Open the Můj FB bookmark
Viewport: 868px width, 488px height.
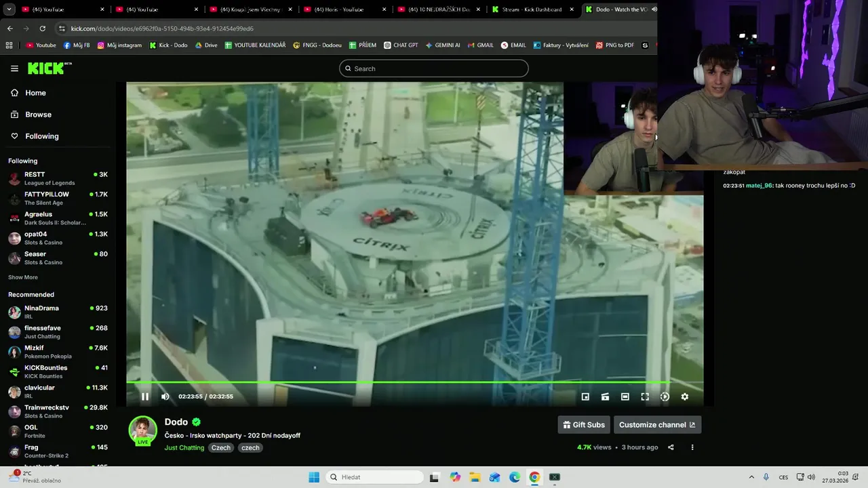click(77, 45)
